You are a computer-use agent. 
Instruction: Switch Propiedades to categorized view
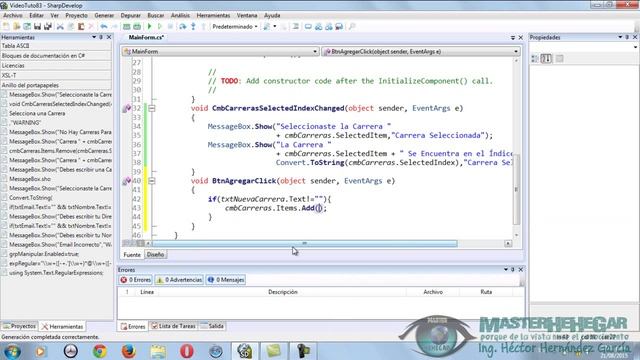535,59
